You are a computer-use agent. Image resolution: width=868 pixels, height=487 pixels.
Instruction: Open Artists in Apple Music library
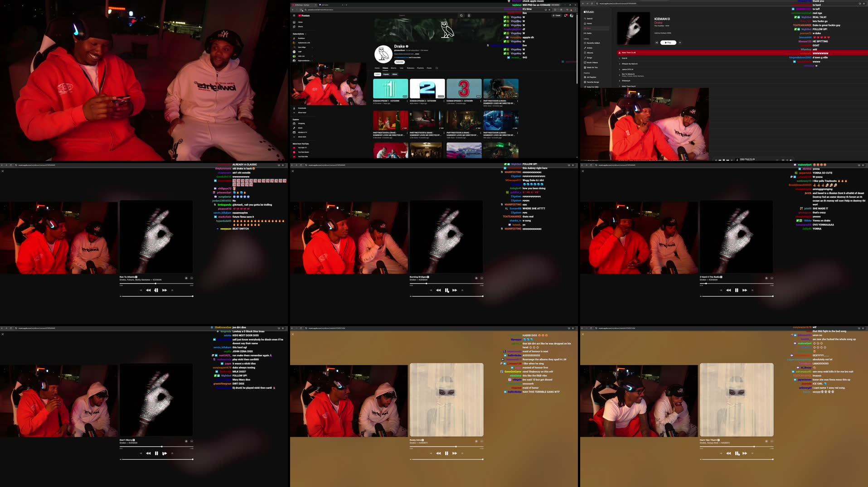tap(588, 48)
